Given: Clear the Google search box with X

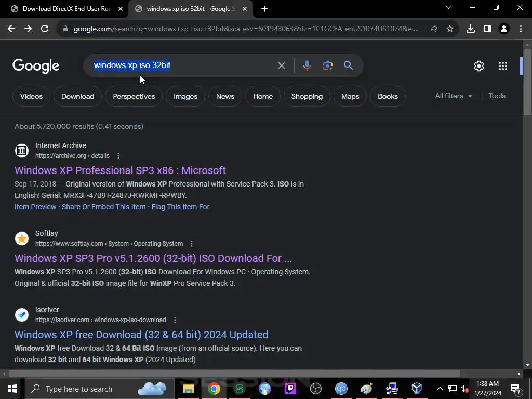Looking at the screenshot, I should [x=281, y=65].
